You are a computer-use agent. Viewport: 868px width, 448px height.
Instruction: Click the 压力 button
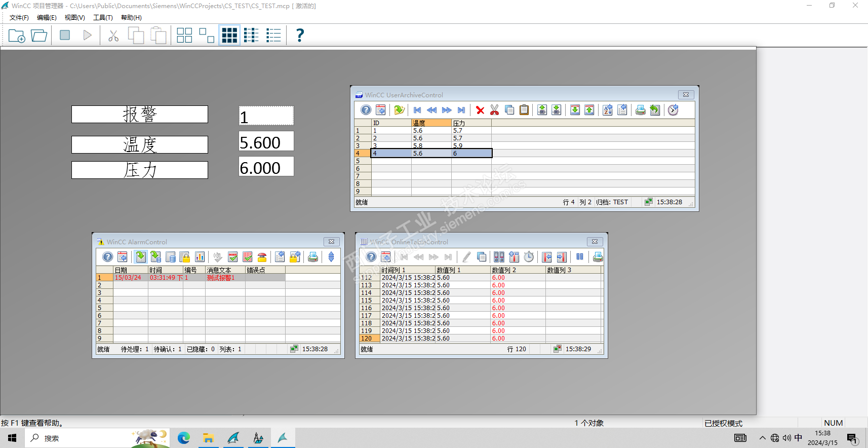(140, 170)
